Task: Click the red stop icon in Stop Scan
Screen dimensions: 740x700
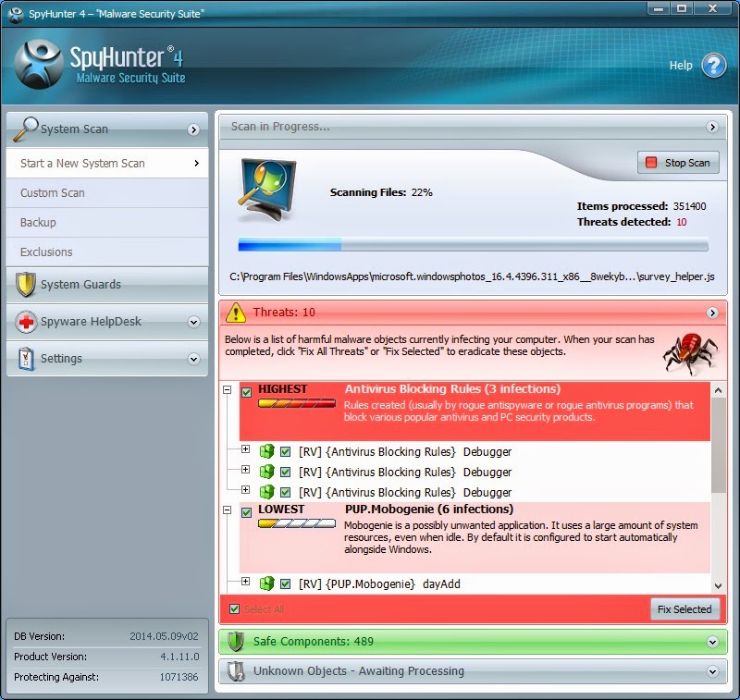Action: tap(651, 162)
